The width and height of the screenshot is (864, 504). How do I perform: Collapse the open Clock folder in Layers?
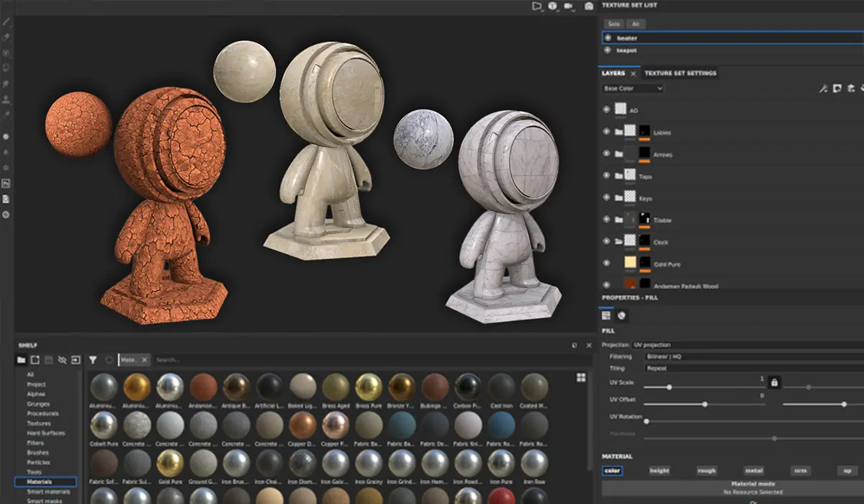[x=618, y=242]
